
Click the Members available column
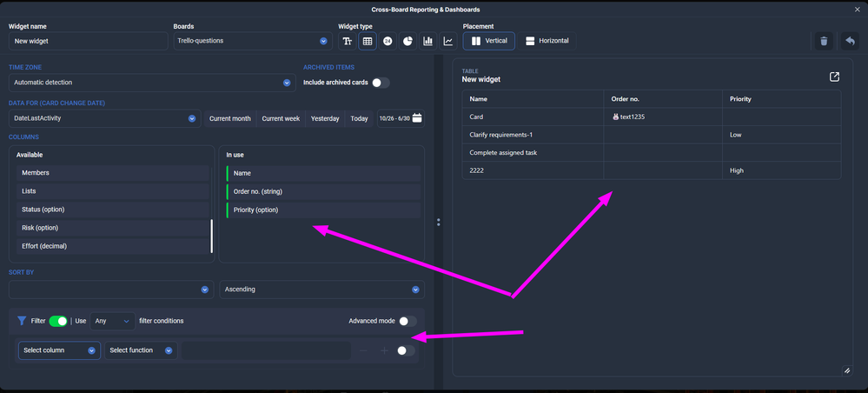point(113,173)
